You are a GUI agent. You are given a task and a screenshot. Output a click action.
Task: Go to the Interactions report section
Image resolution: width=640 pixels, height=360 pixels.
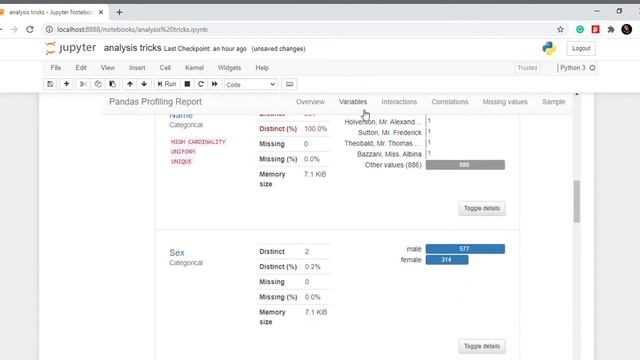[399, 102]
